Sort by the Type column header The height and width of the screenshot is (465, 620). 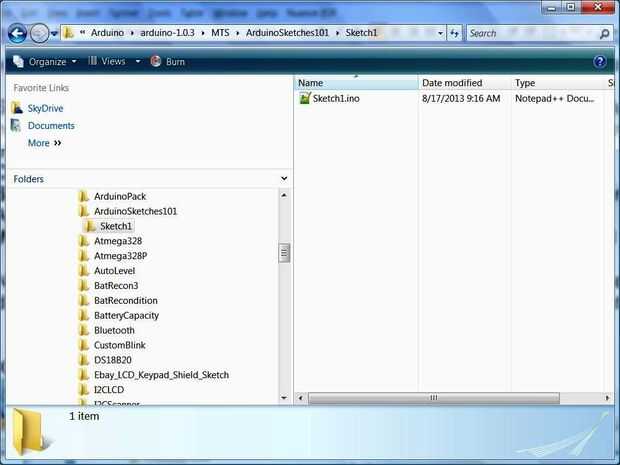coord(558,83)
